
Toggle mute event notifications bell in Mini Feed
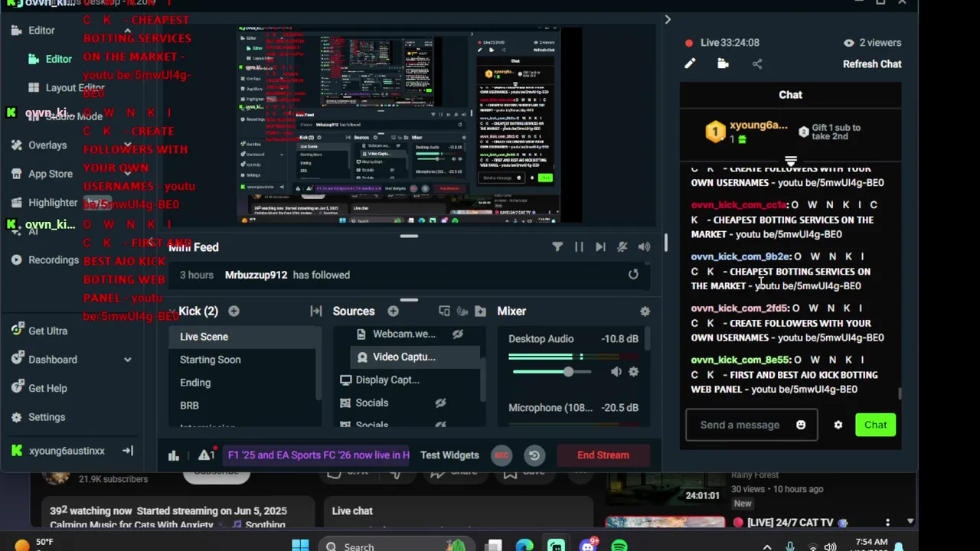[622, 246]
